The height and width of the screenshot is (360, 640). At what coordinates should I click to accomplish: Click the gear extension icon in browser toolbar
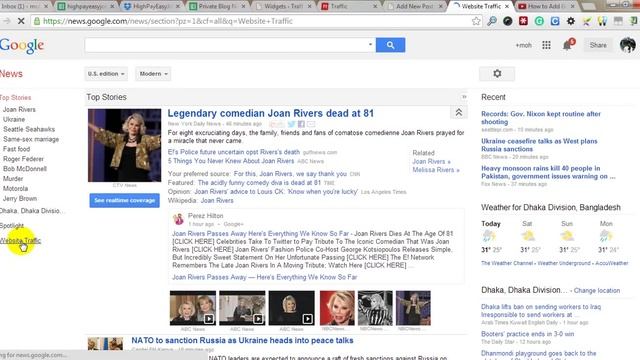[x=571, y=21]
